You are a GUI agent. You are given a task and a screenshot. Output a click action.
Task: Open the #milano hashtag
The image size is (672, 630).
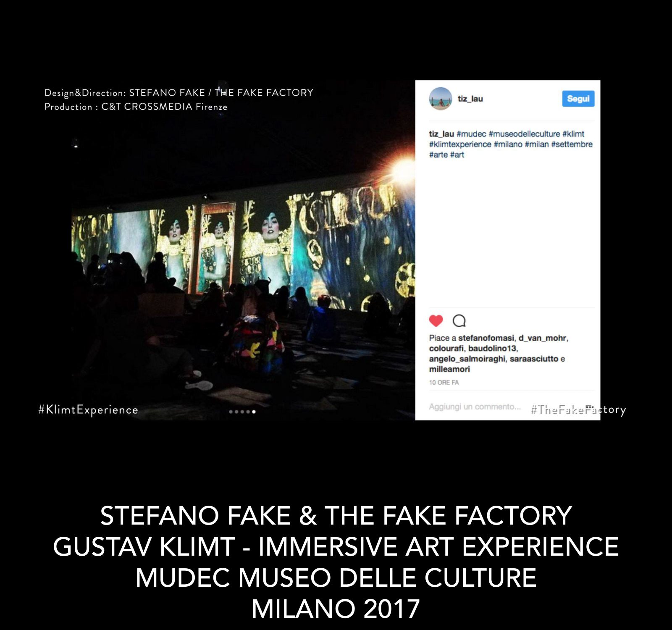[508, 144]
